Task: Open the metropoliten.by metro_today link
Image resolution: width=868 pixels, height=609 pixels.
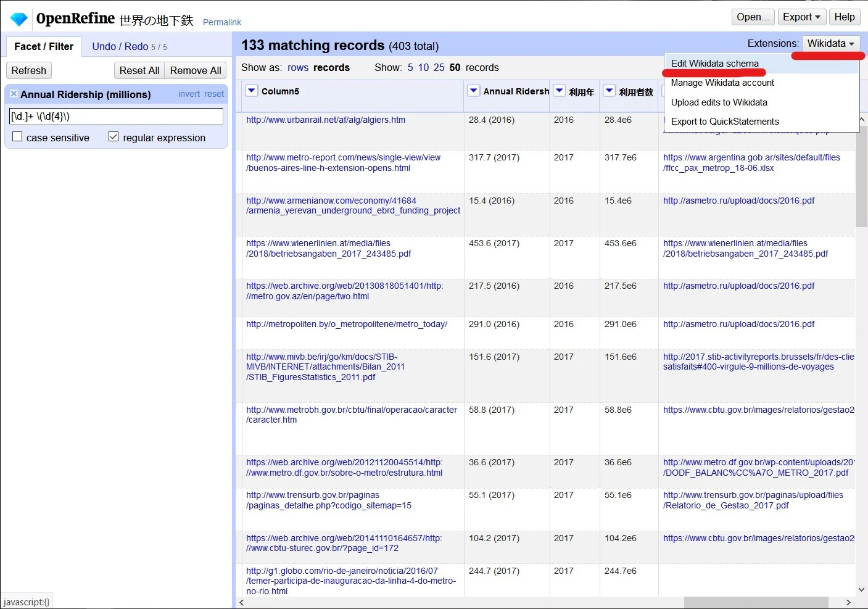Action: click(347, 324)
